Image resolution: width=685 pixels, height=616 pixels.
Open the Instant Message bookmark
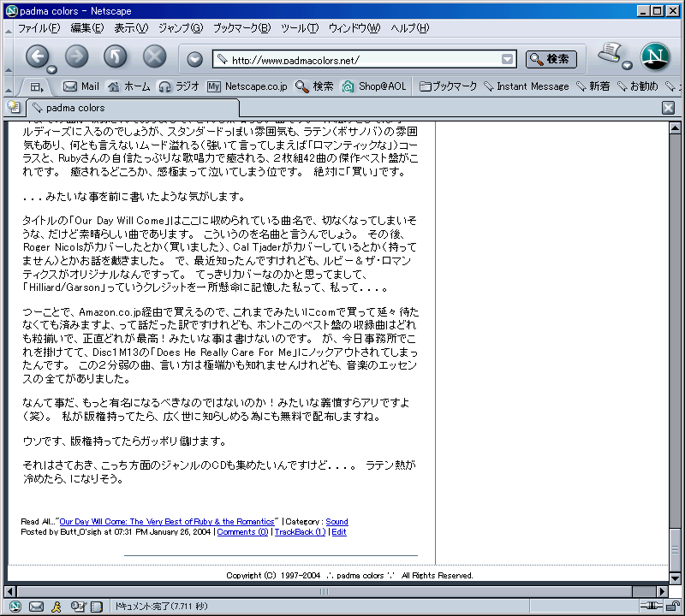(x=527, y=86)
